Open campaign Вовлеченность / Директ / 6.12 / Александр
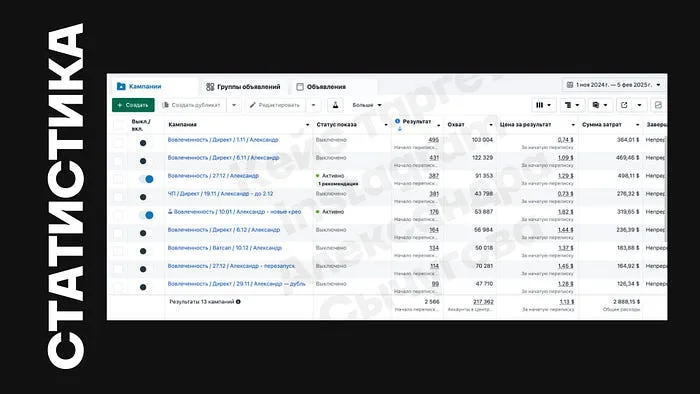The image size is (700, 394). pos(224,230)
